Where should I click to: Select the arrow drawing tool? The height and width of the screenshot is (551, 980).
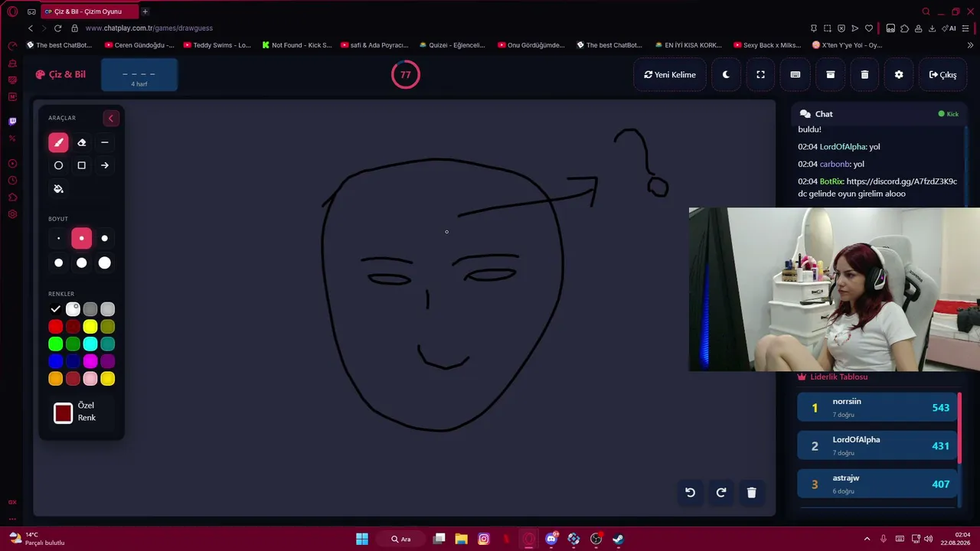click(105, 165)
